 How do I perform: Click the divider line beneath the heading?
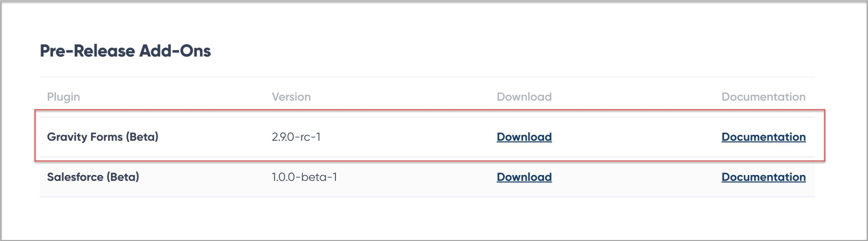click(427, 77)
